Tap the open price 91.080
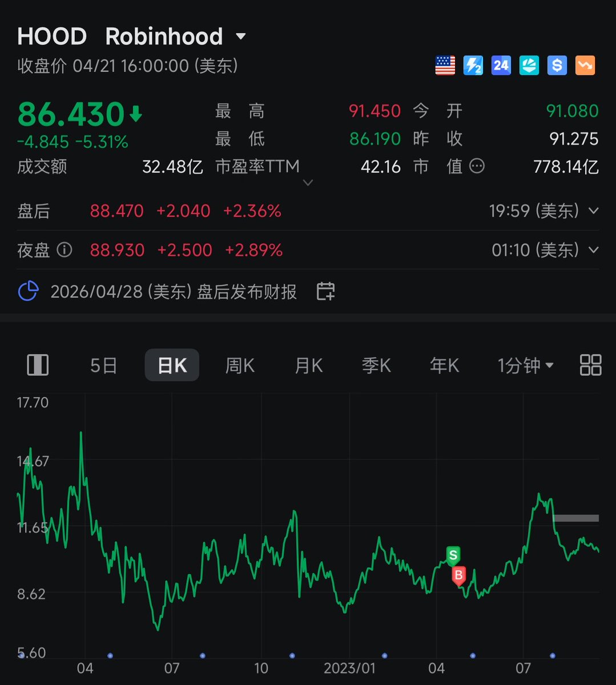 coord(572,111)
